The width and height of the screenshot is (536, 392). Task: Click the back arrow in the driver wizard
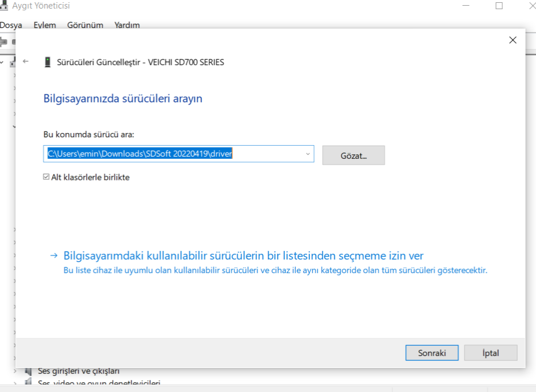pyautogui.click(x=26, y=62)
